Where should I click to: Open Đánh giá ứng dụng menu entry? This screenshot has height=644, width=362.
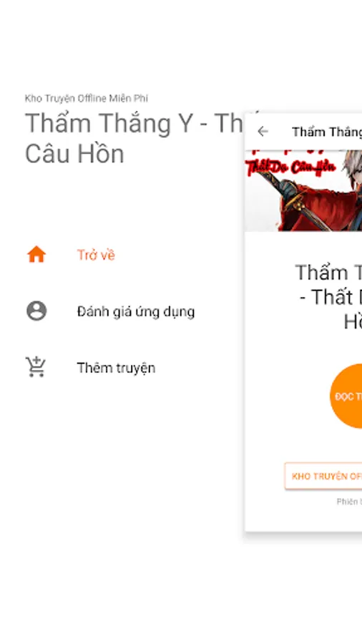[136, 312]
